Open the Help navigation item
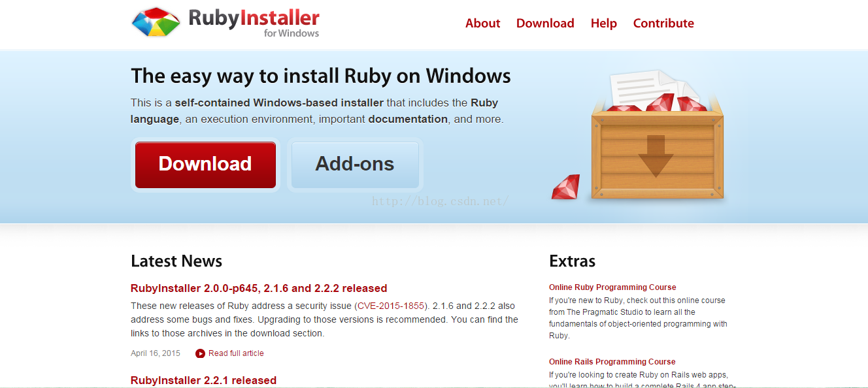 point(604,23)
